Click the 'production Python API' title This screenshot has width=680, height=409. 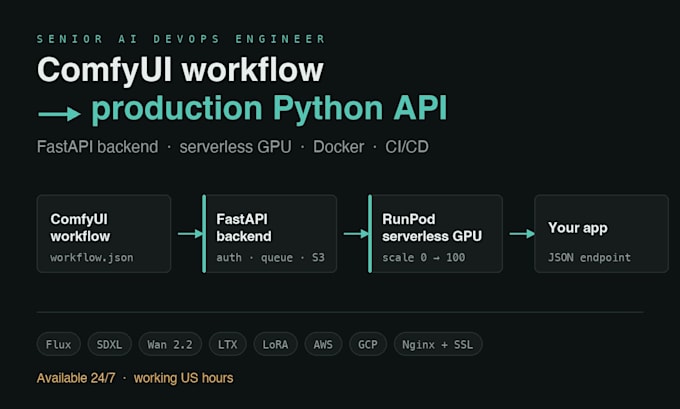click(269, 109)
